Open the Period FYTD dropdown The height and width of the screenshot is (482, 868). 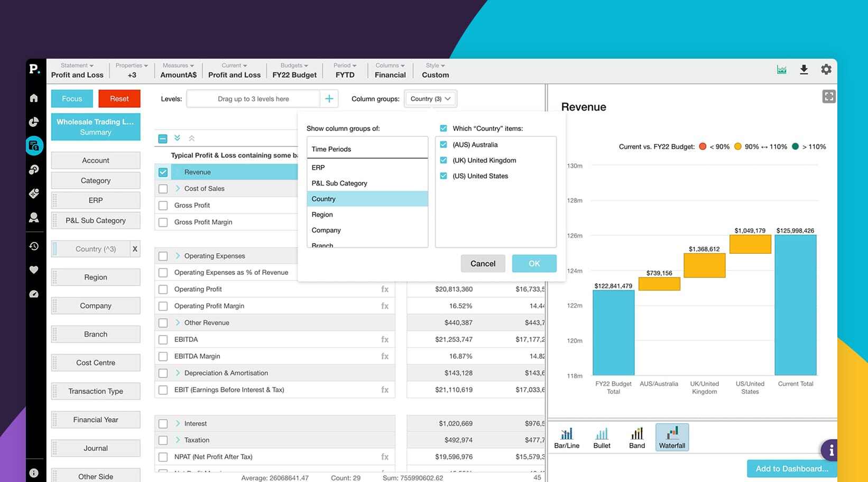pos(345,70)
